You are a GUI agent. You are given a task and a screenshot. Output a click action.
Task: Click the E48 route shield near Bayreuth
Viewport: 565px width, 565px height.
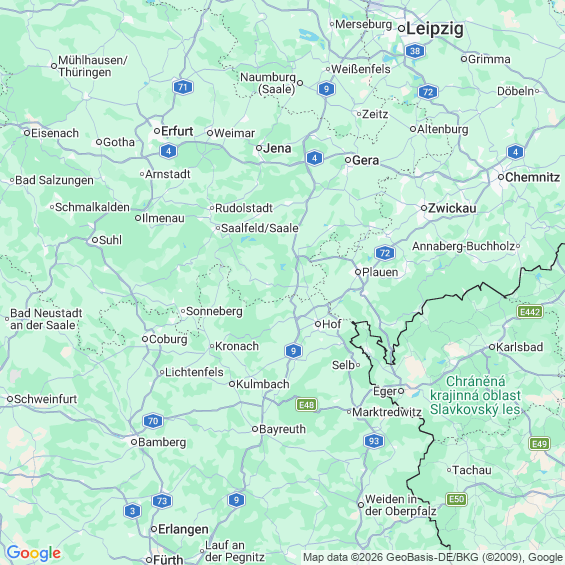click(x=306, y=405)
